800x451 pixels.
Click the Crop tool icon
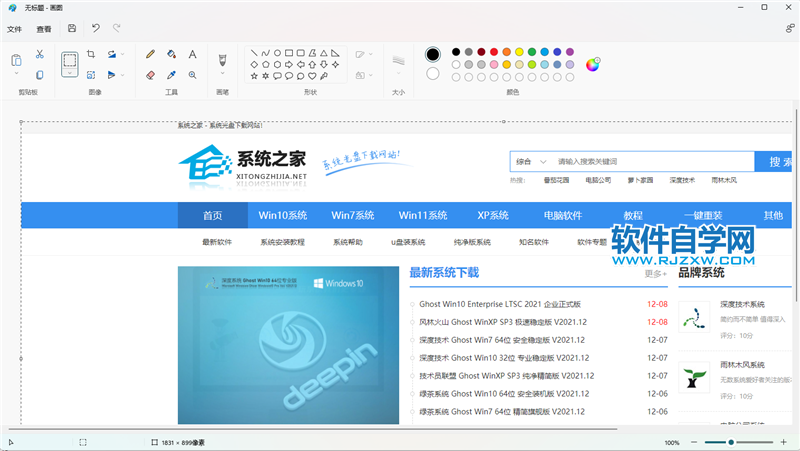tap(91, 54)
